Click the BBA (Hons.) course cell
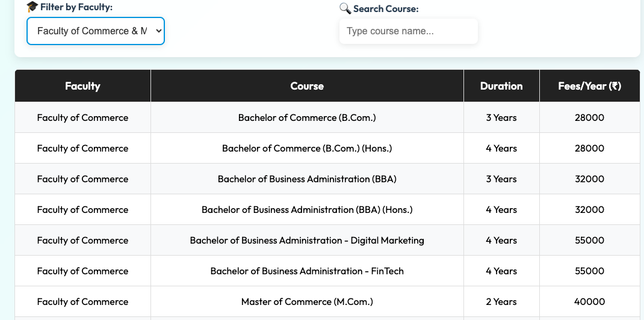The height and width of the screenshot is (320, 644). (307, 210)
